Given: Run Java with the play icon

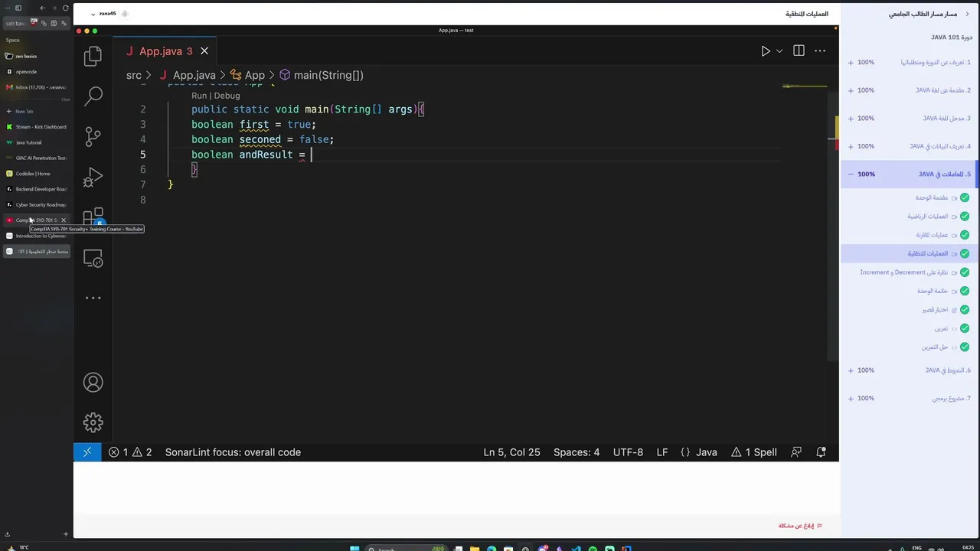Looking at the screenshot, I should click(766, 51).
